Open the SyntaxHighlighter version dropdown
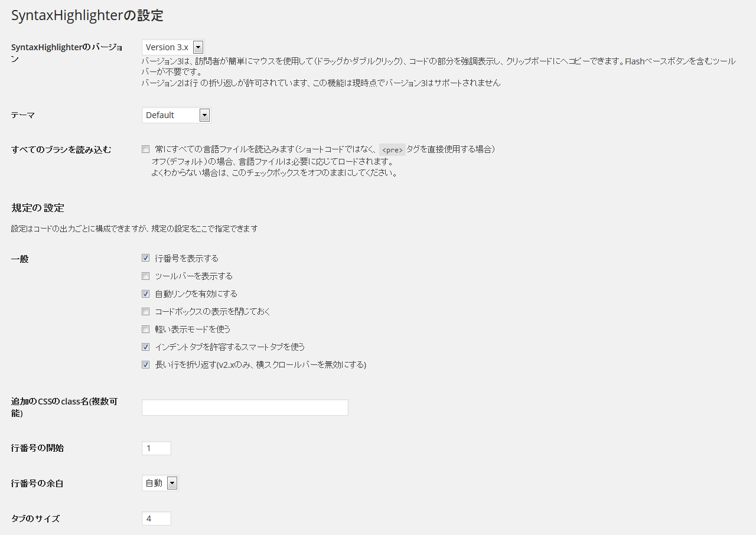The height and width of the screenshot is (535, 756). (x=173, y=47)
